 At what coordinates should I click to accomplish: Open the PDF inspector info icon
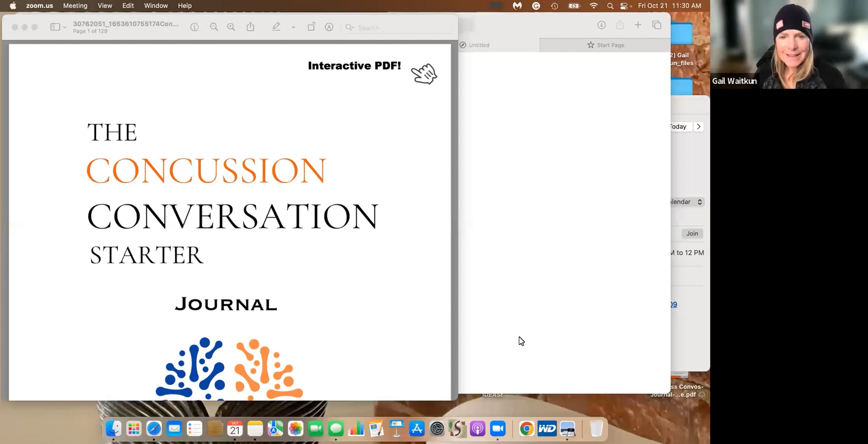click(195, 27)
